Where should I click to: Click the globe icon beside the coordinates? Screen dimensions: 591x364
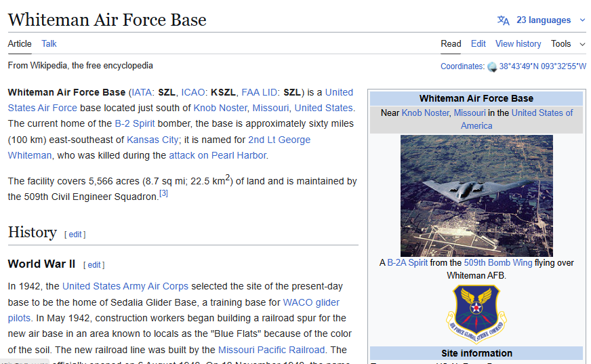(x=492, y=67)
